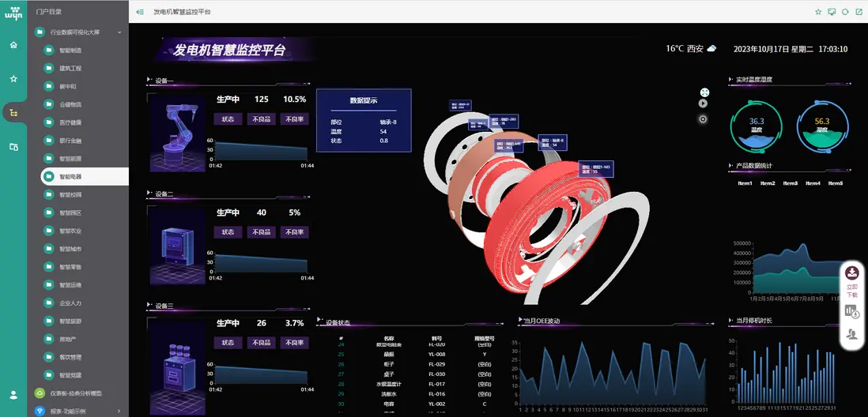868x417 pixels.
Task: Open the user profile icon
Action: pos(13,395)
